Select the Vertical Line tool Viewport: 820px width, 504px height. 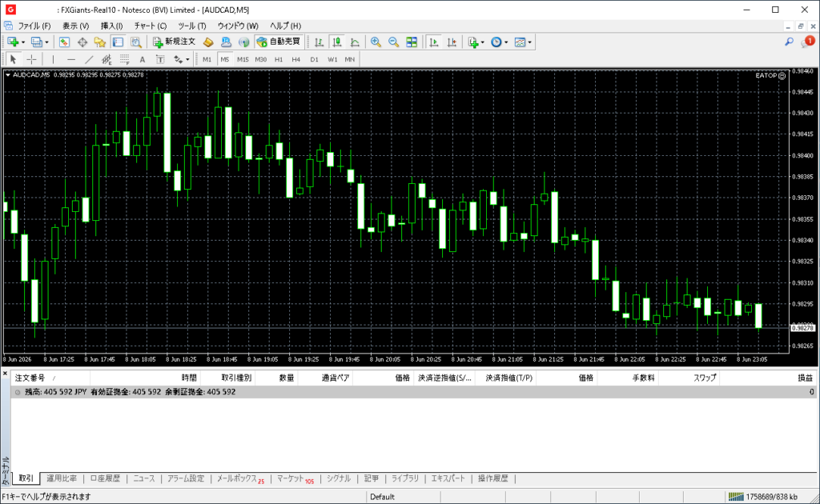(x=53, y=59)
